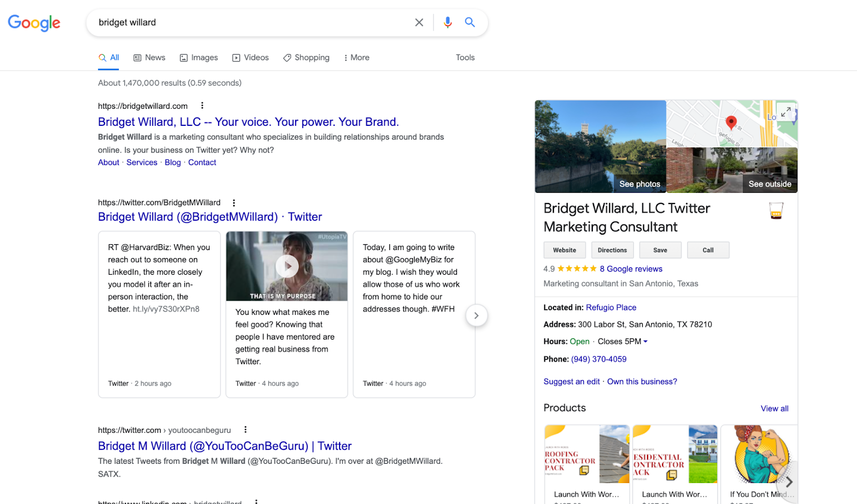Start voice search with microphone icon
The image size is (857, 504).
[448, 22]
